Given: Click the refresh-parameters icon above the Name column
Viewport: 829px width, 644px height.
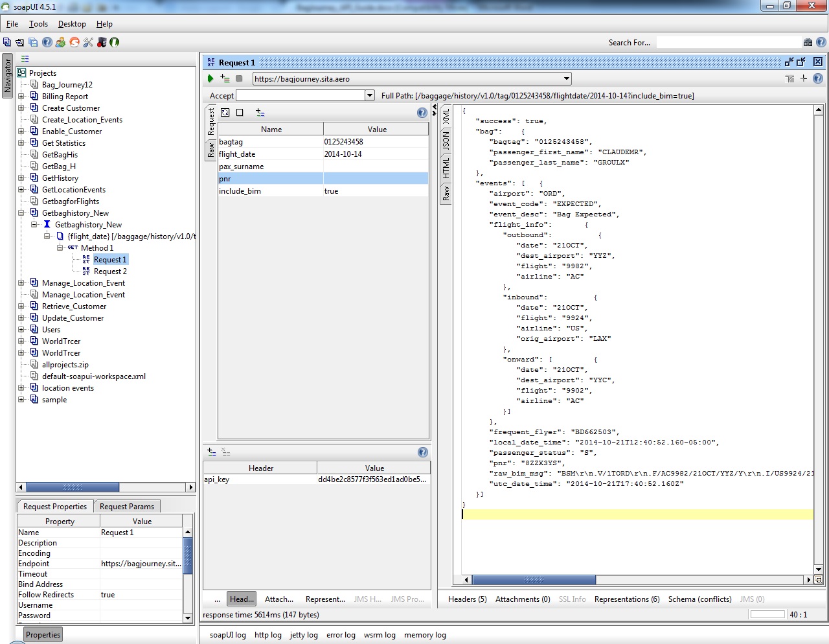Looking at the screenshot, I should [225, 112].
